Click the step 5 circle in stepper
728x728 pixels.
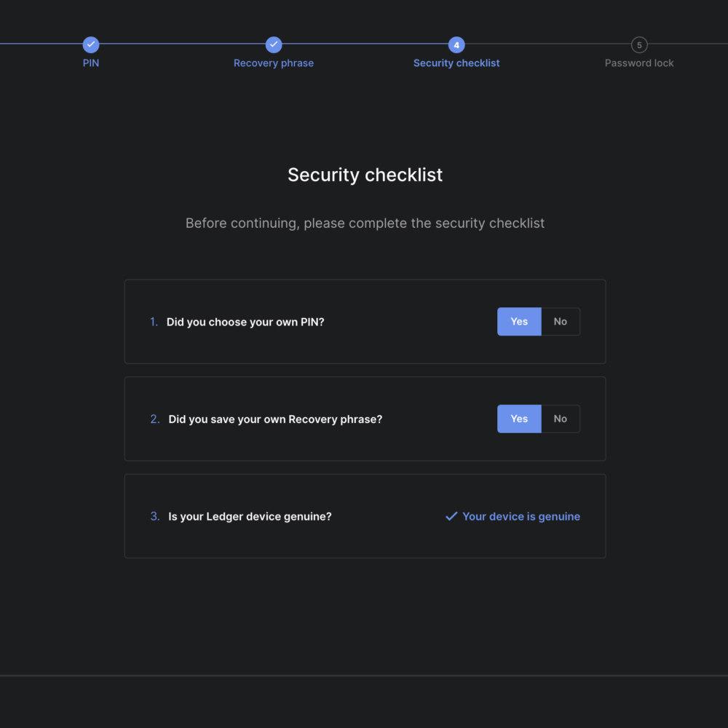coord(639,45)
